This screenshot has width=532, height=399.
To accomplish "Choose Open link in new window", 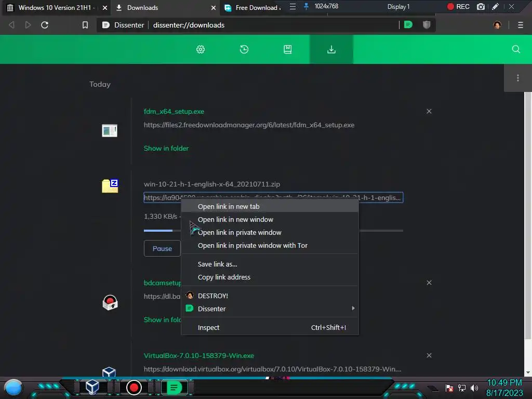I will (x=270, y=220).
